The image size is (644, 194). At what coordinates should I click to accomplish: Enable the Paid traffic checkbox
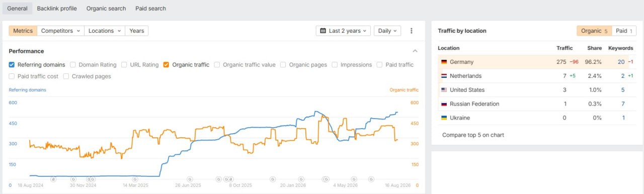(379, 65)
